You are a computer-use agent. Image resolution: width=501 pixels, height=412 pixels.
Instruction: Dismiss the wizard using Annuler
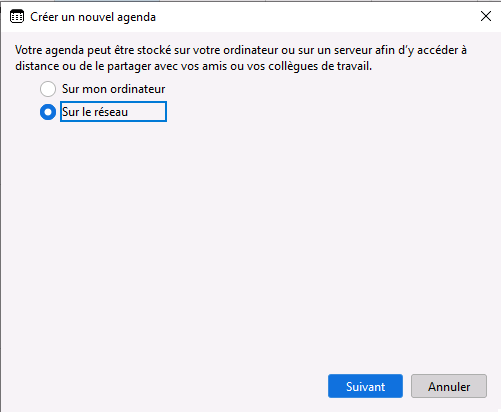click(449, 386)
